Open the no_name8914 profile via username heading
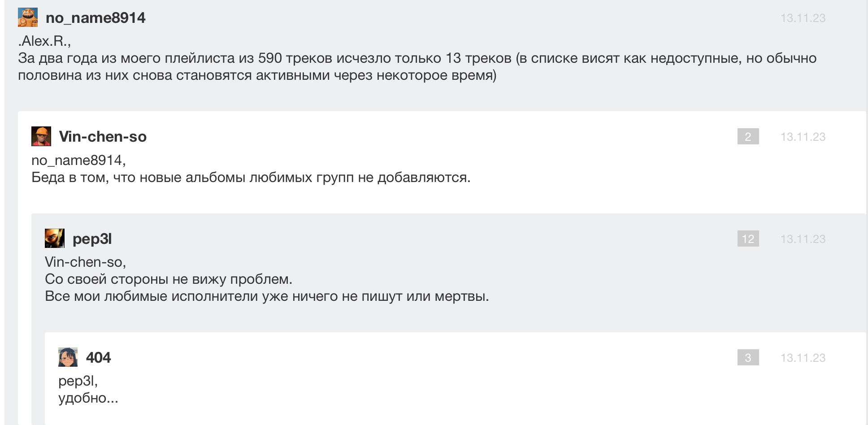Image resolution: width=868 pixels, height=425 pixels. (x=95, y=18)
